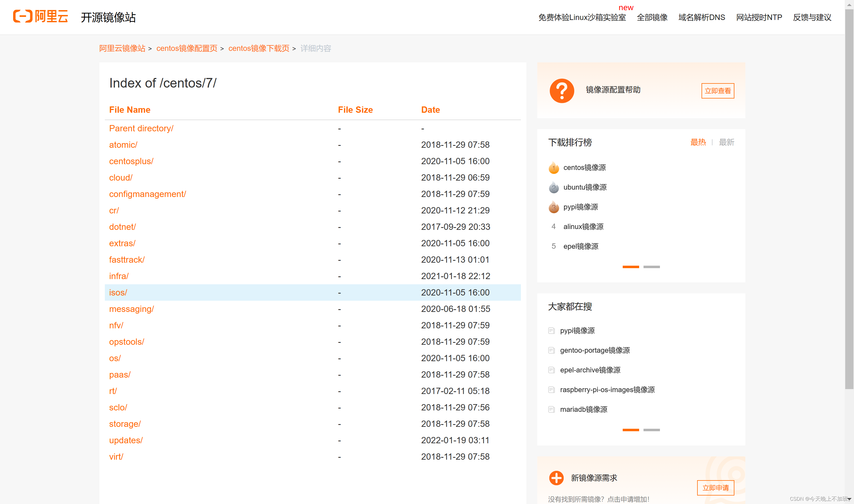The image size is (854, 504).
Task: Click the gold #1 medal icon beside centos镜像源
Action: (553, 167)
